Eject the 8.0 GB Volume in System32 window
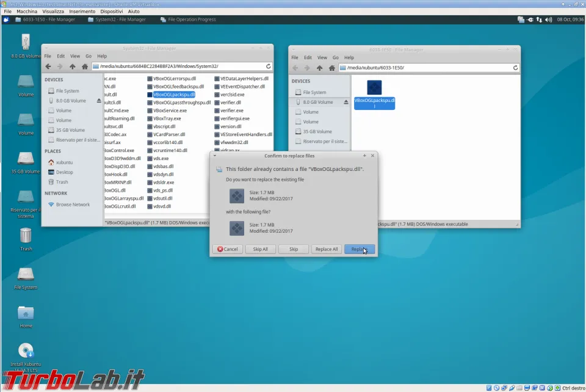Image resolution: width=586 pixels, height=392 pixels. (x=99, y=101)
